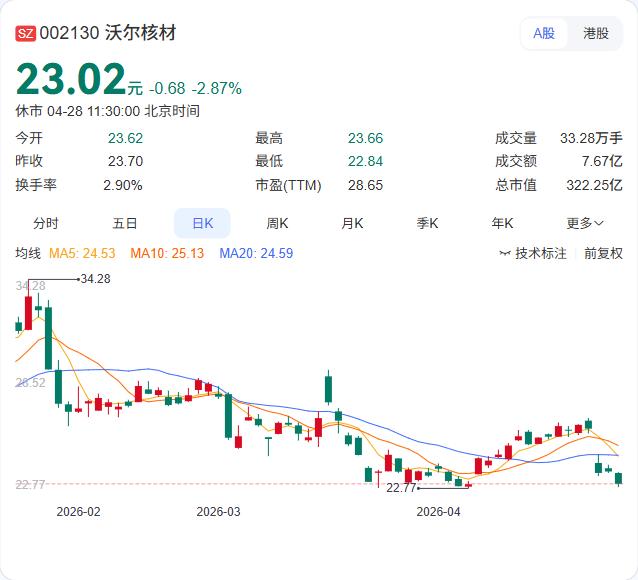Click the 技术标注 button
Image resolution: width=638 pixels, height=580 pixels.
(533, 254)
